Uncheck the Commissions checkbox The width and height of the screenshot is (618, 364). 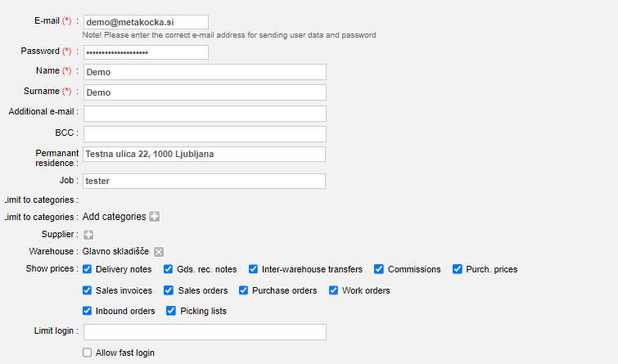coord(379,269)
